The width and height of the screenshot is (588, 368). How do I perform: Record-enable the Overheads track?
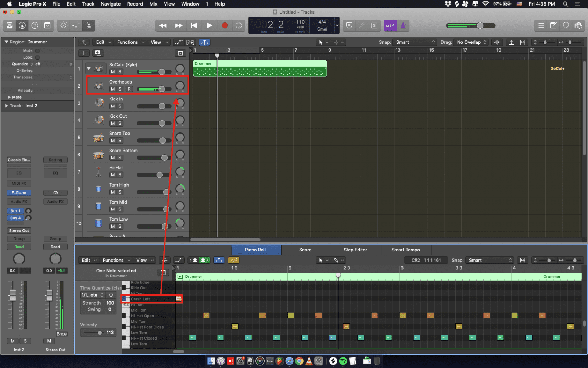129,89
